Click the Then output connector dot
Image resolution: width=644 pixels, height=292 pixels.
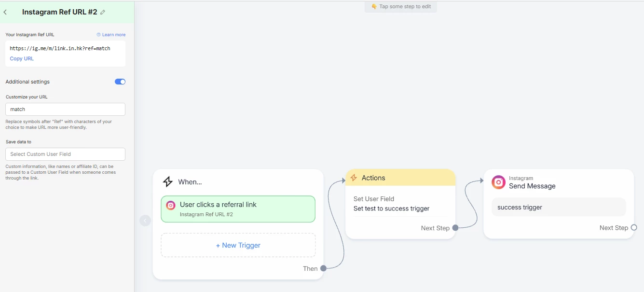(x=323, y=268)
